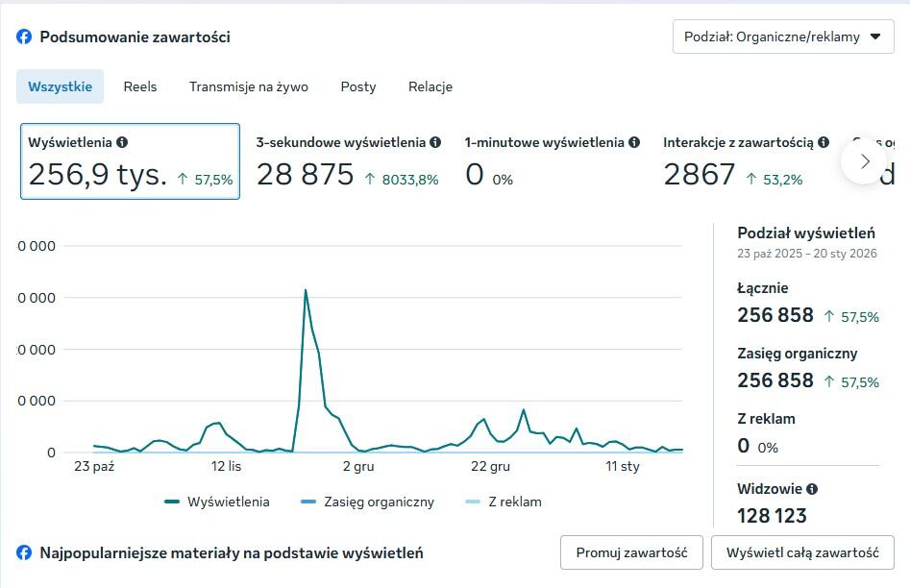Click info icon next to Wyświetlenia

click(x=122, y=142)
